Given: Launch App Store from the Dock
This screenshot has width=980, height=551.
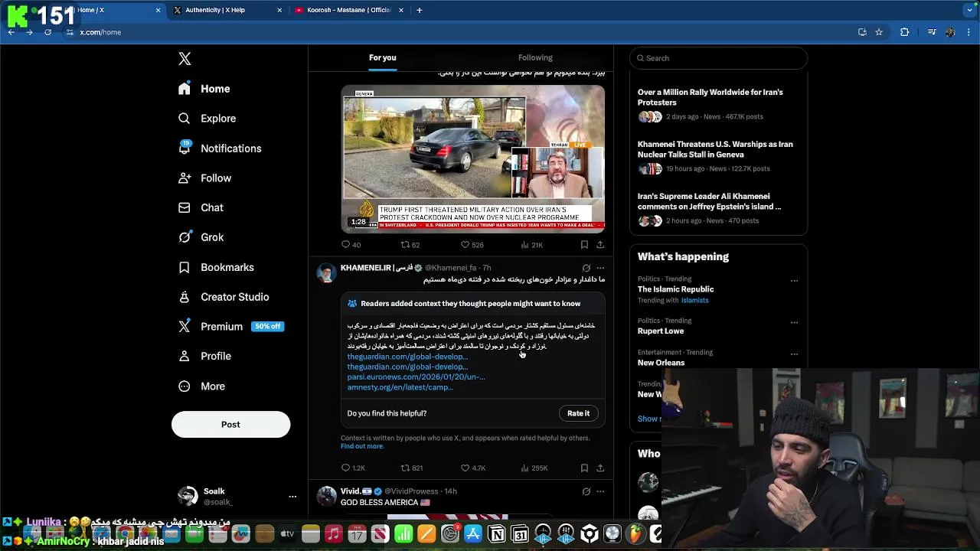Looking at the screenshot, I should click(x=473, y=533).
